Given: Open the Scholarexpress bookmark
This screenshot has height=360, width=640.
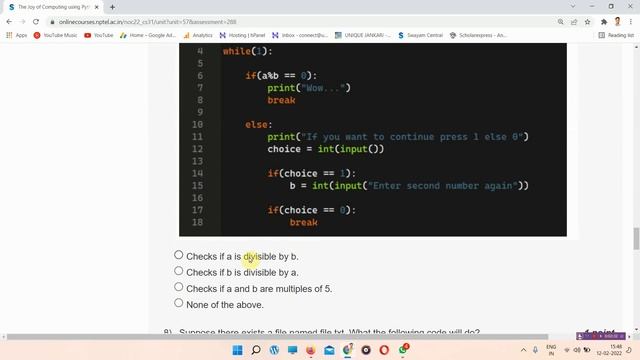Looking at the screenshot, I should [x=478, y=36].
